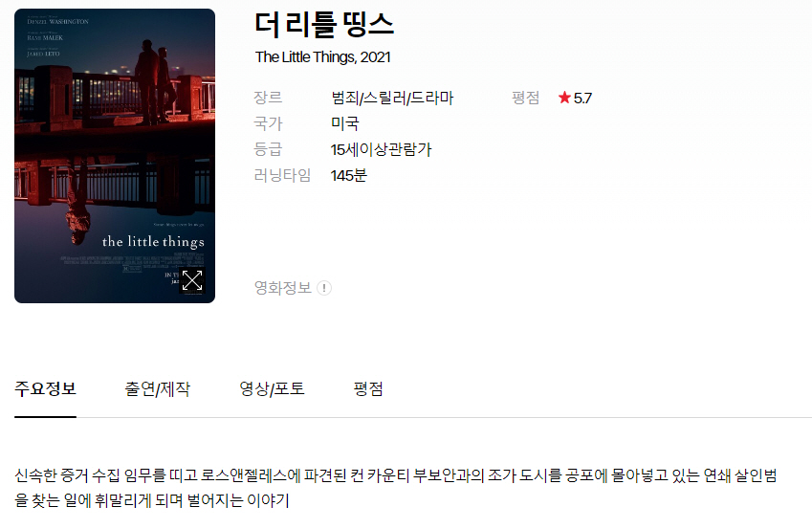
Task: Click the plot synopsis paragraph
Action: click(x=396, y=488)
